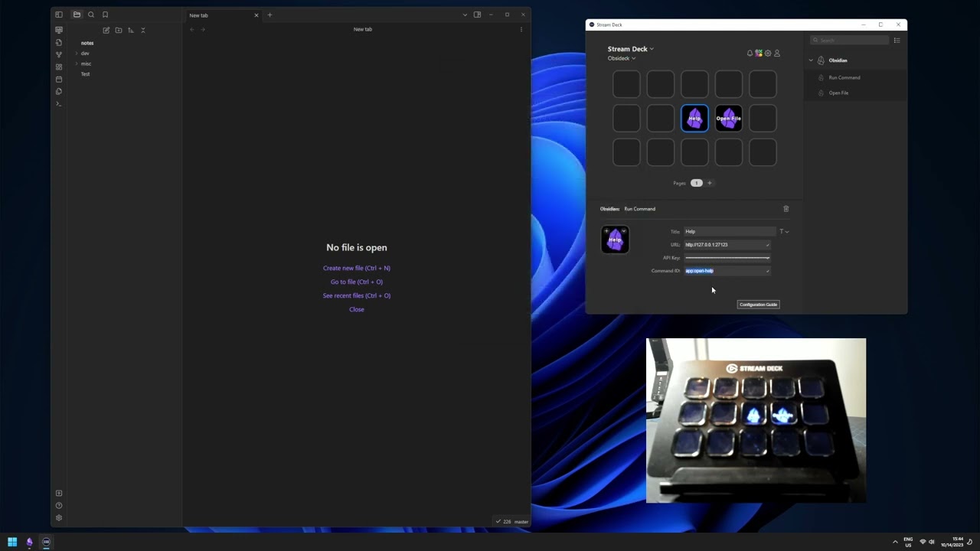Open the calendar daily note icon
980x551 pixels.
coord(59,80)
